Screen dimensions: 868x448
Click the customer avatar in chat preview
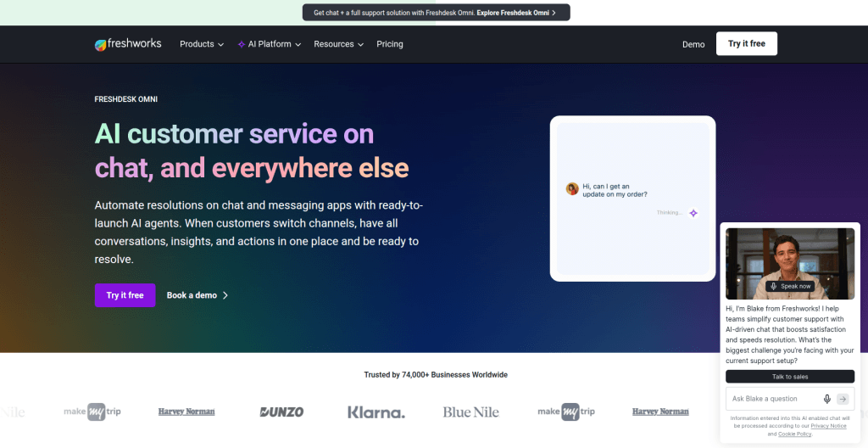pyautogui.click(x=572, y=189)
